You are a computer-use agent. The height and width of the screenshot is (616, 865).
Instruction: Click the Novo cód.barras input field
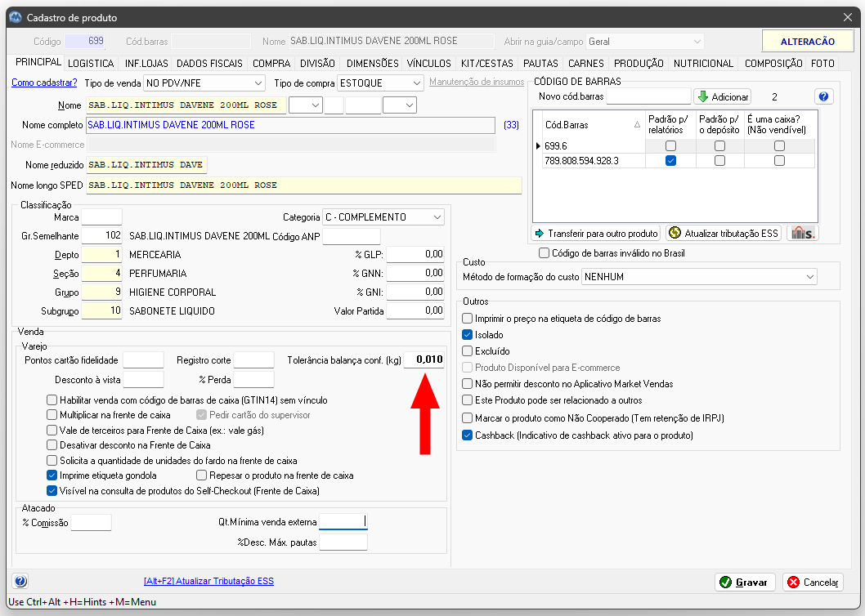(x=649, y=96)
